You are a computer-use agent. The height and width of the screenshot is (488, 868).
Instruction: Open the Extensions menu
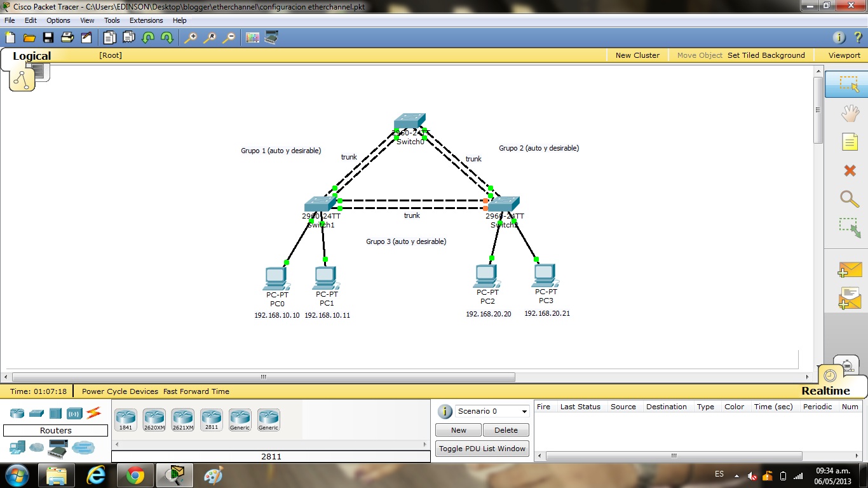click(146, 20)
